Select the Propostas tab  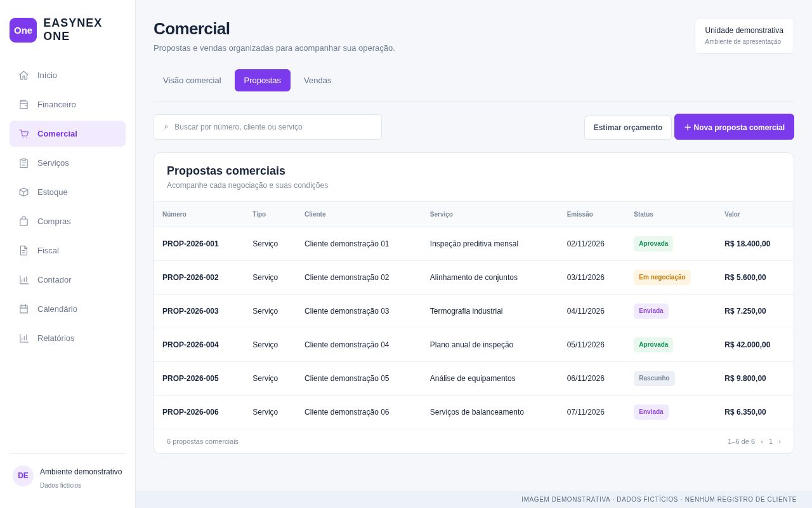coord(263,80)
